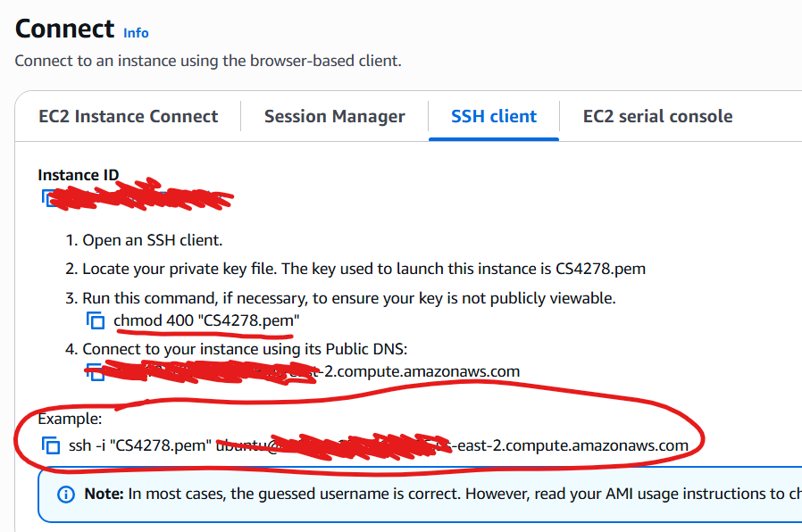Copy the Public DNS address via copy icon
Viewport: 802px width, 532px height.
tap(93, 371)
